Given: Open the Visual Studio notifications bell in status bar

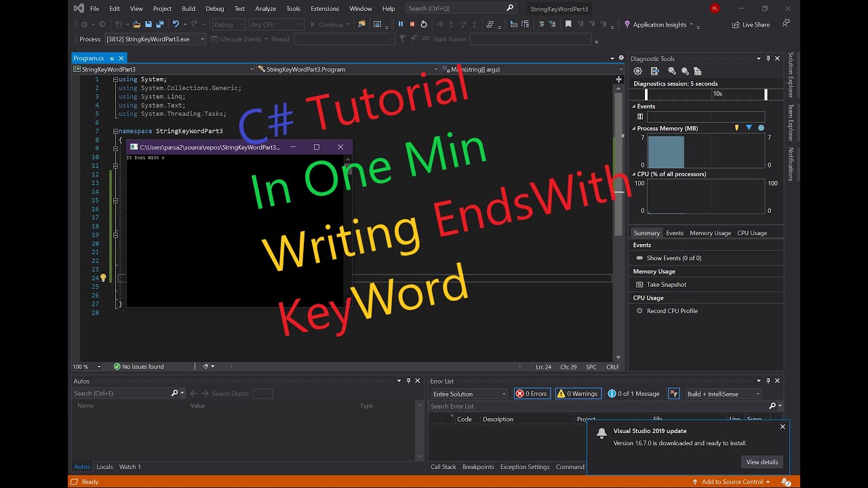Looking at the screenshot, I should 785,482.
